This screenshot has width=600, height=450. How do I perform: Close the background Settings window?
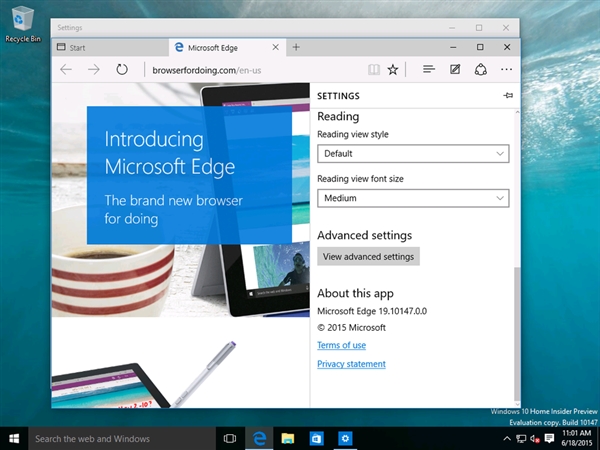coord(506,28)
